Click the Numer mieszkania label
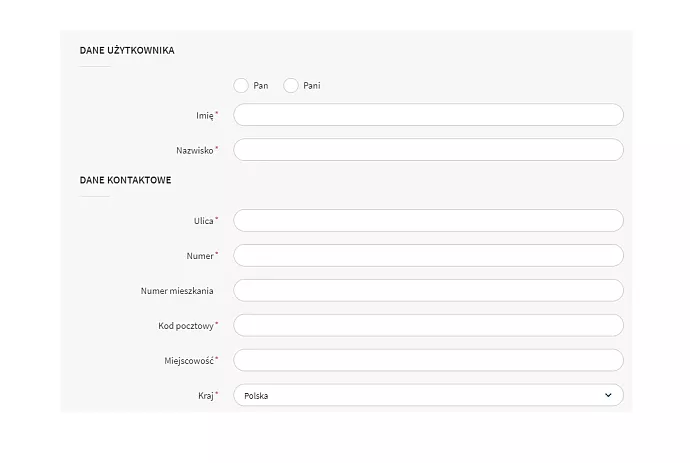The width and height of the screenshot is (690, 463). 177,291
